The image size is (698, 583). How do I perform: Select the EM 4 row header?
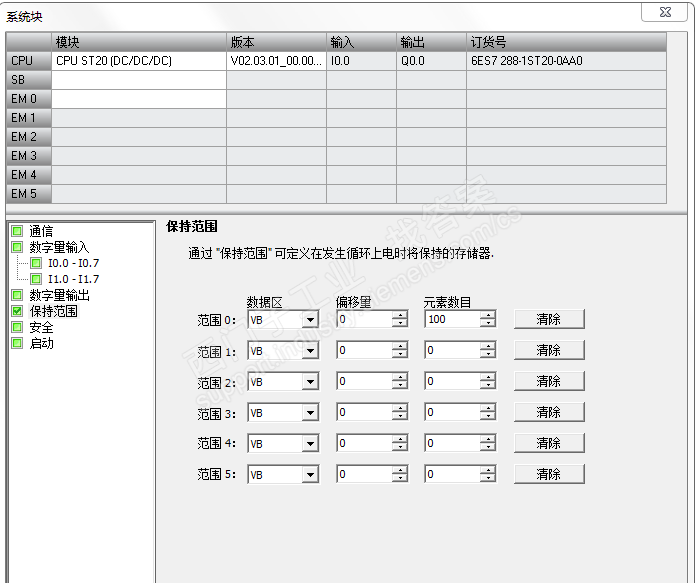click(29, 175)
